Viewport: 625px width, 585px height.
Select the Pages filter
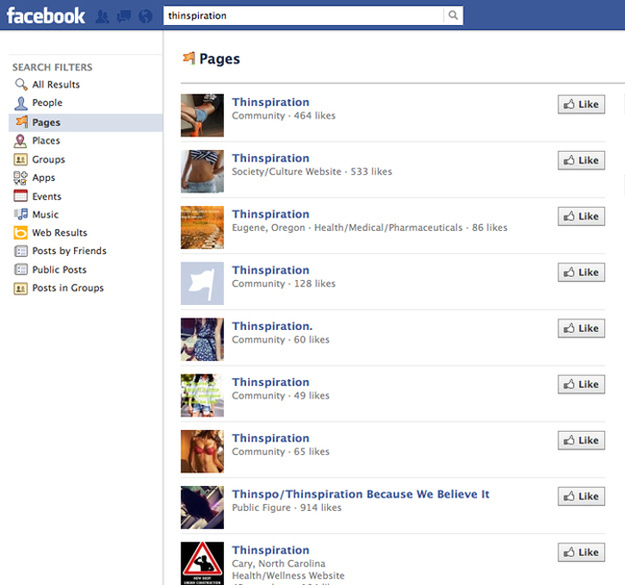86,122
